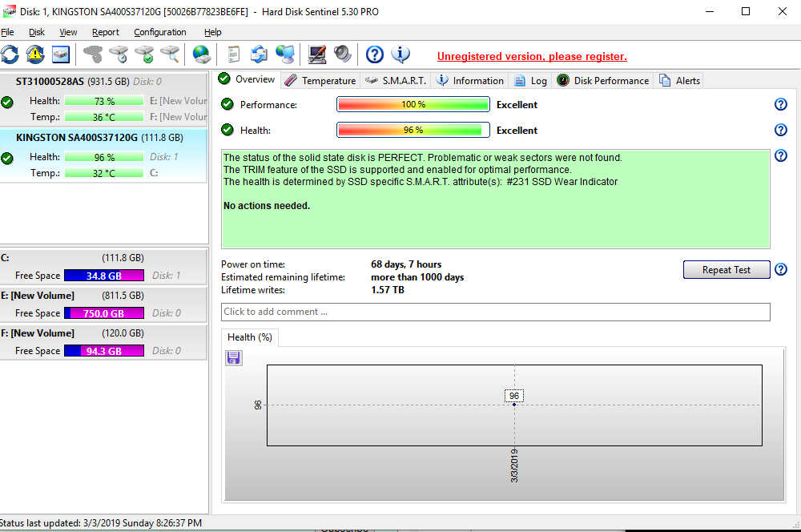Viewport: 801px width, 532px height.
Task: Select the C: partition entry
Action: [x=103, y=266]
